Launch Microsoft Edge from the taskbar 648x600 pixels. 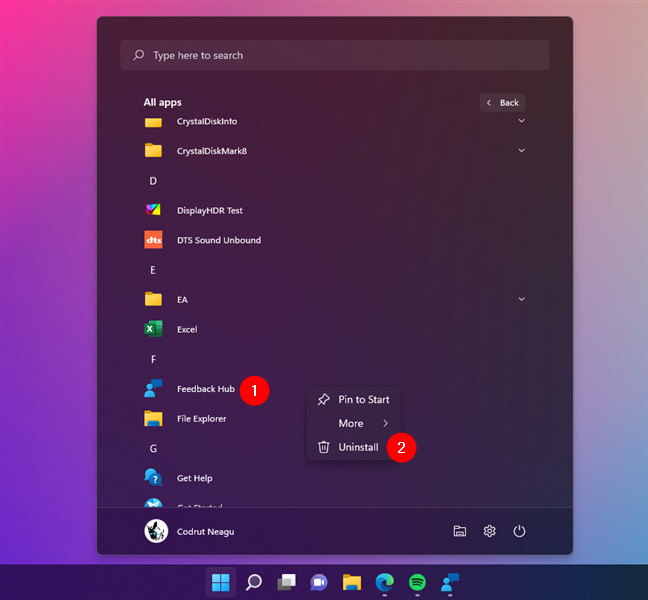(x=384, y=582)
